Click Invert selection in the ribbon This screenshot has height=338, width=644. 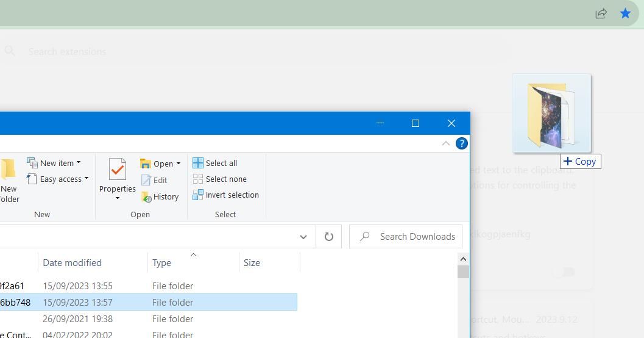pyautogui.click(x=225, y=195)
